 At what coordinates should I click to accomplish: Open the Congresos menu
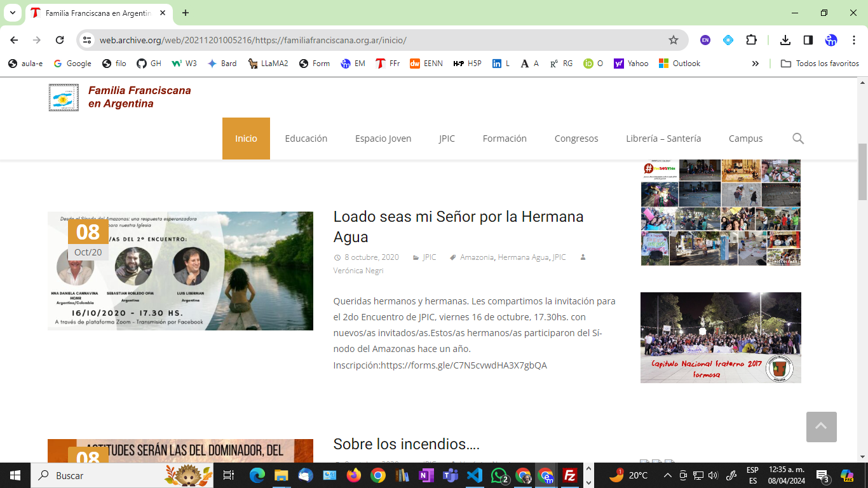click(x=576, y=139)
